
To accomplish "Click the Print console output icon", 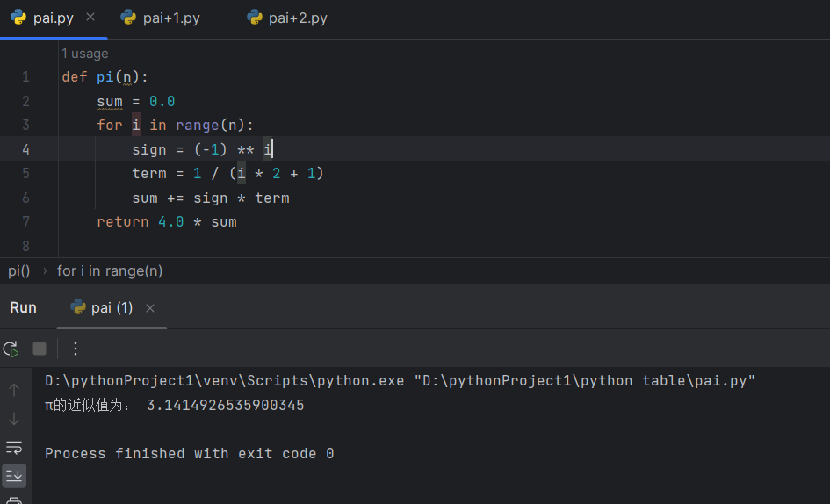I will pos(14,500).
